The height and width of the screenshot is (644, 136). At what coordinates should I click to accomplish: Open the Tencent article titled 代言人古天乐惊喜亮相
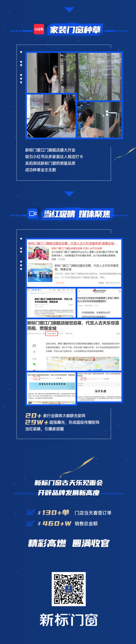click(x=53, y=300)
